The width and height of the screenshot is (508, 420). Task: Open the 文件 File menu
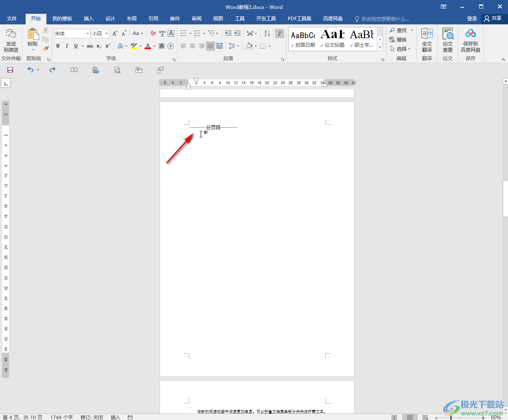click(x=12, y=19)
